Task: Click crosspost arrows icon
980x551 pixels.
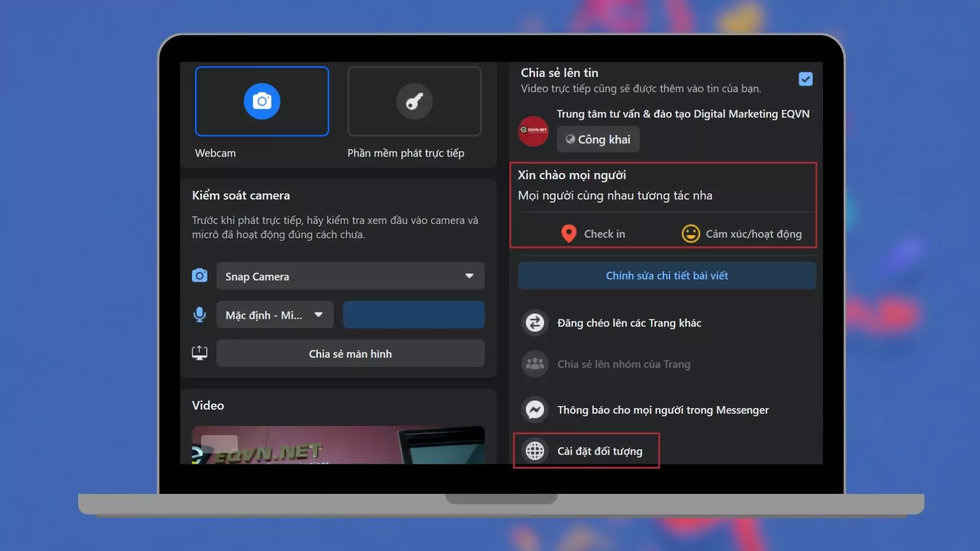Action: tap(535, 323)
